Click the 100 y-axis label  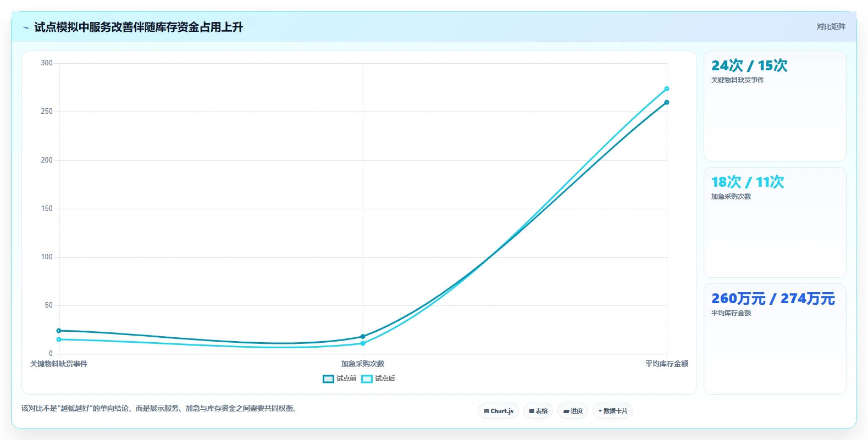(x=47, y=257)
